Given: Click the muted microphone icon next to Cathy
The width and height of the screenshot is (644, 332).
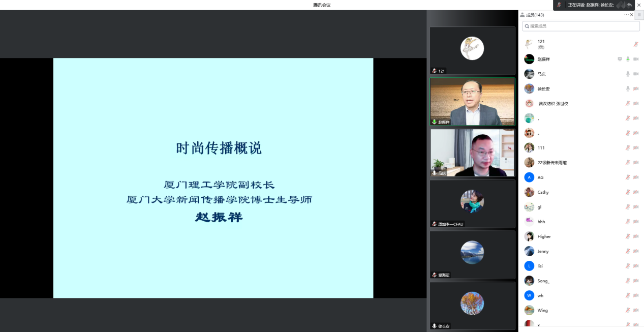Looking at the screenshot, I should click(x=628, y=192).
